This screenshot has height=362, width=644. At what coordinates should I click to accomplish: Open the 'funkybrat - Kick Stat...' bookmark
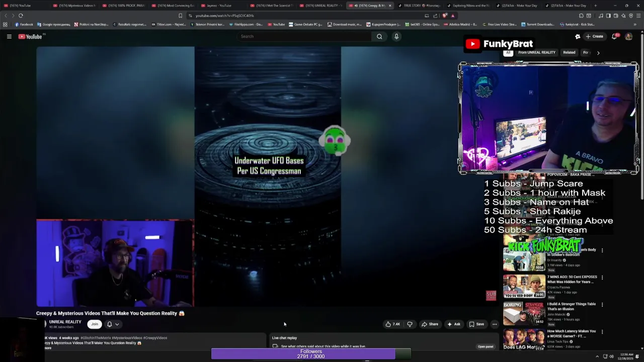577,24
